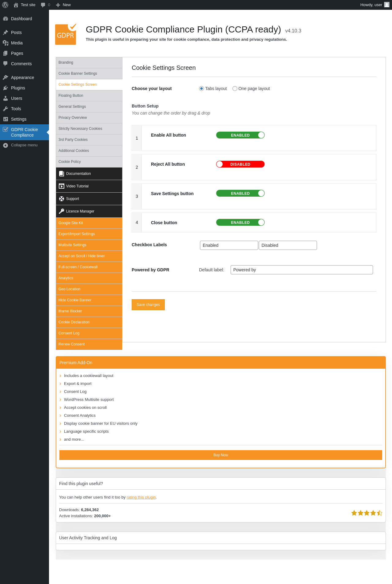Open Full-screen / Cookiewall tab
This screenshot has width=392, height=584.
[x=89, y=267]
